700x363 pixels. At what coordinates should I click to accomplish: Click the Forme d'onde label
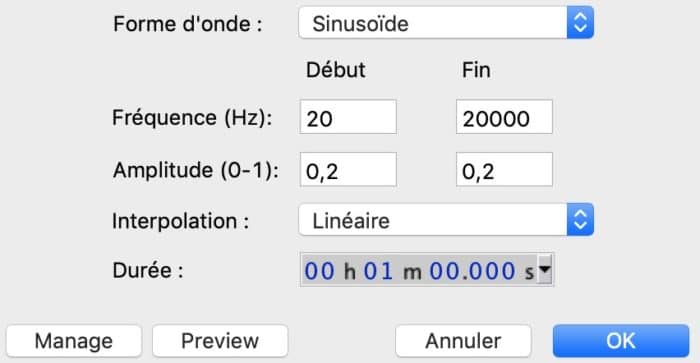coord(188,24)
